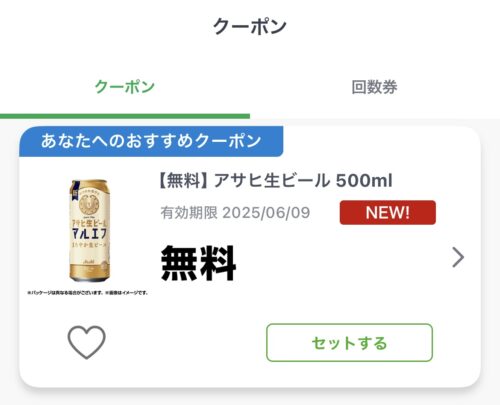Click the small package disclaimer under the can
The width and height of the screenshot is (500, 405).
(87, 293)
